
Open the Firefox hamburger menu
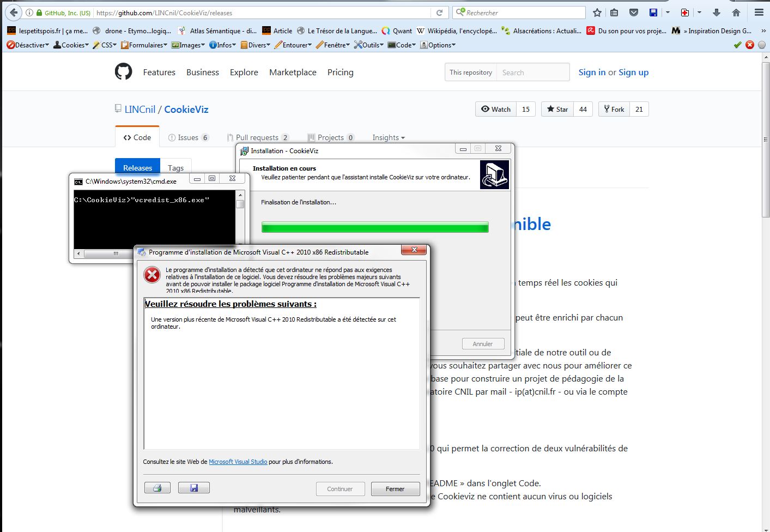759,13
